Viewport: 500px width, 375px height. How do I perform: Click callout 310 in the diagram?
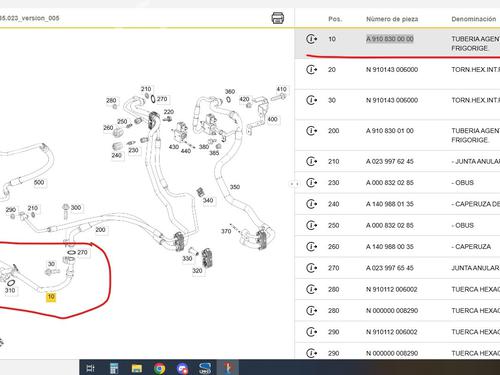(10, 290)
